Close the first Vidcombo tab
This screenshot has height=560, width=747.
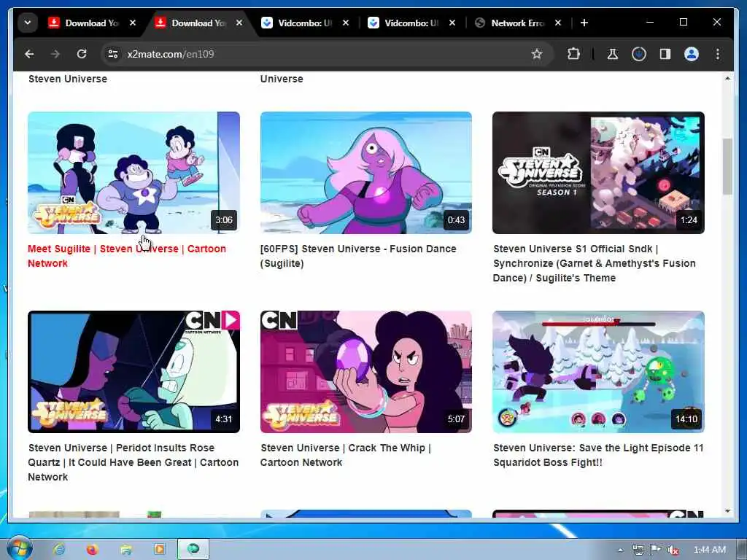coord(346,23)
